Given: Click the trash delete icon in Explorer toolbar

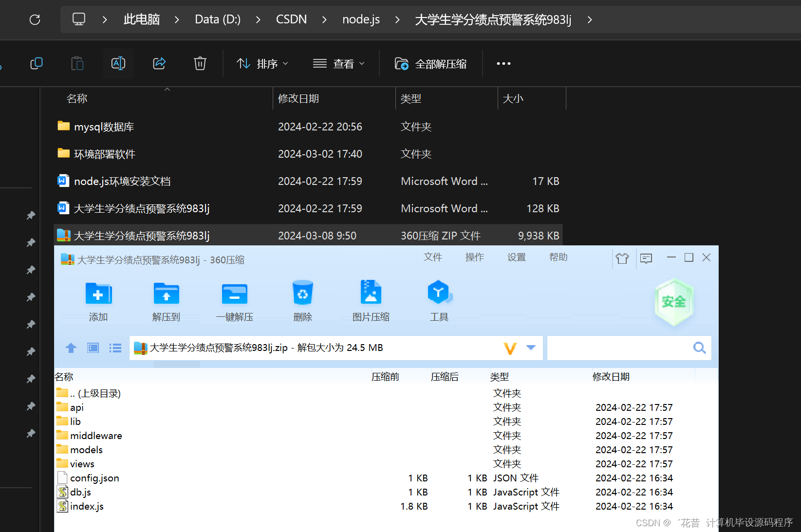Looking at the screenshot, I should [x=200, y=63].
